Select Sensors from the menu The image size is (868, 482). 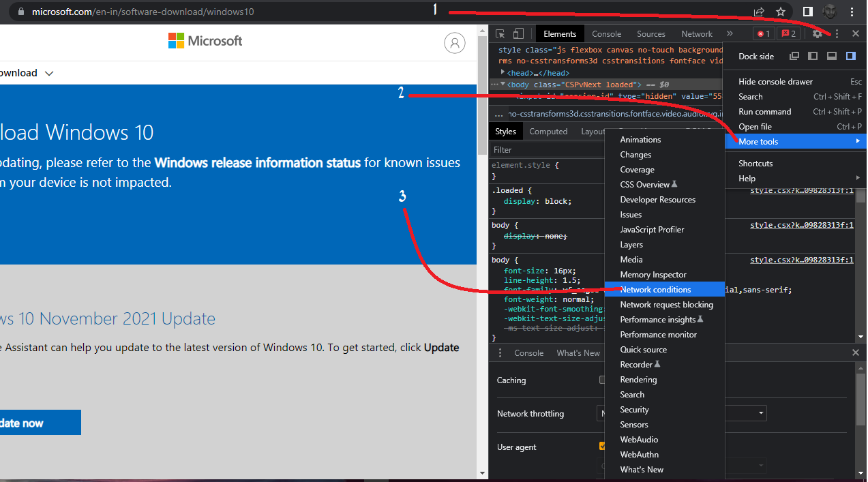[x=664, y=425]
